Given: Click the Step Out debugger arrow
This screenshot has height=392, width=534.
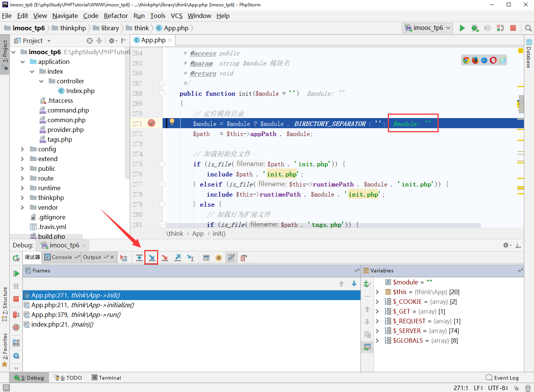Looking at the screenshot, I should (x=178, y=258).
